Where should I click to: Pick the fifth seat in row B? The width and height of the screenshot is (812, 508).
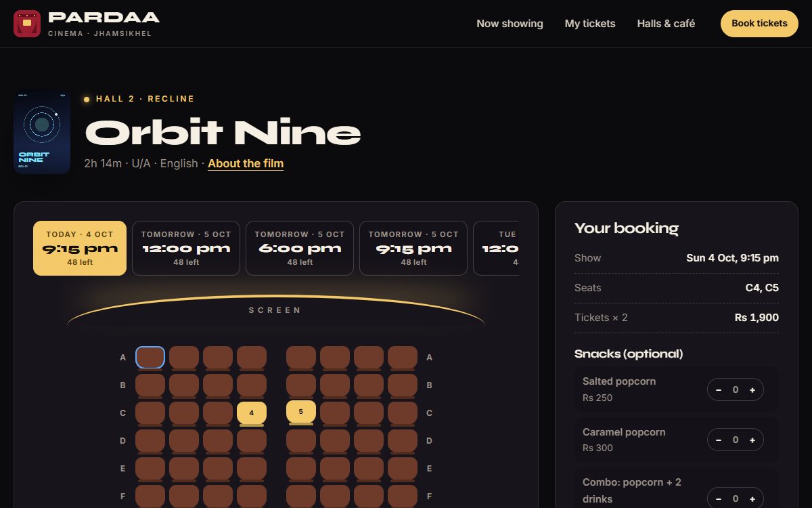pyautogui.click(x=301, y=385)
